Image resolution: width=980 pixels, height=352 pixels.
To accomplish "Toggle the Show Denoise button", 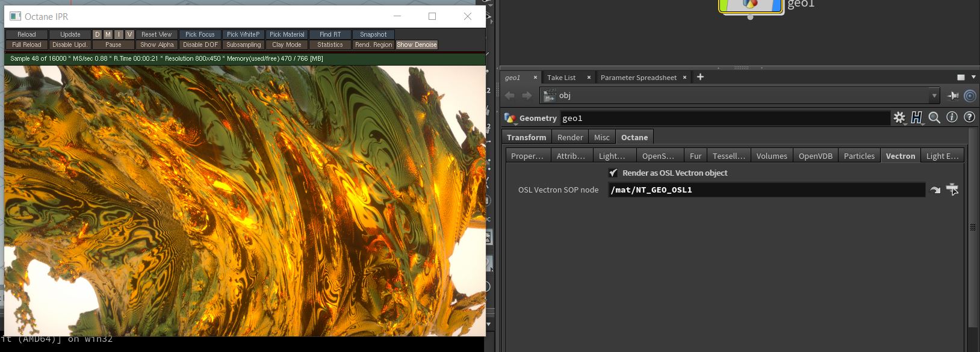I will click(x=417, y=45).
